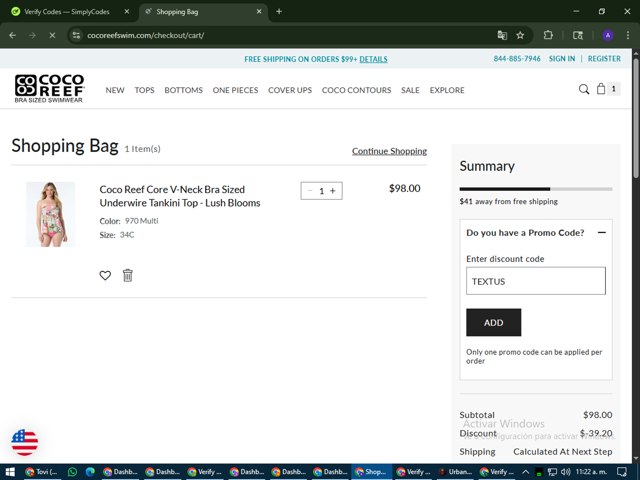The image size is (640, 480).
Task: Increase quantity with the plus button
Action: pyautogui.click(x=333, y=191)
